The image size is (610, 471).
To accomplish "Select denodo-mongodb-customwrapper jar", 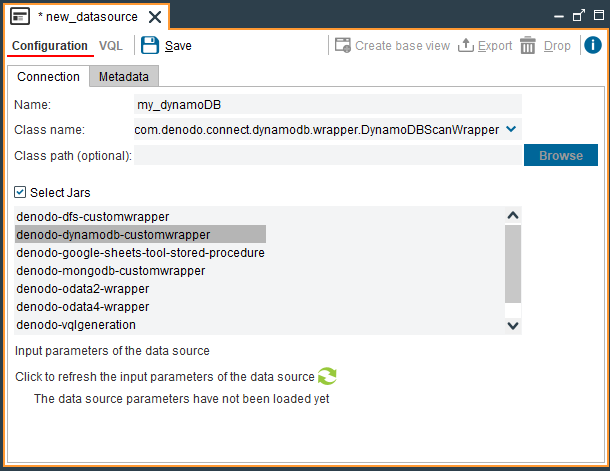I will point(110,271).
